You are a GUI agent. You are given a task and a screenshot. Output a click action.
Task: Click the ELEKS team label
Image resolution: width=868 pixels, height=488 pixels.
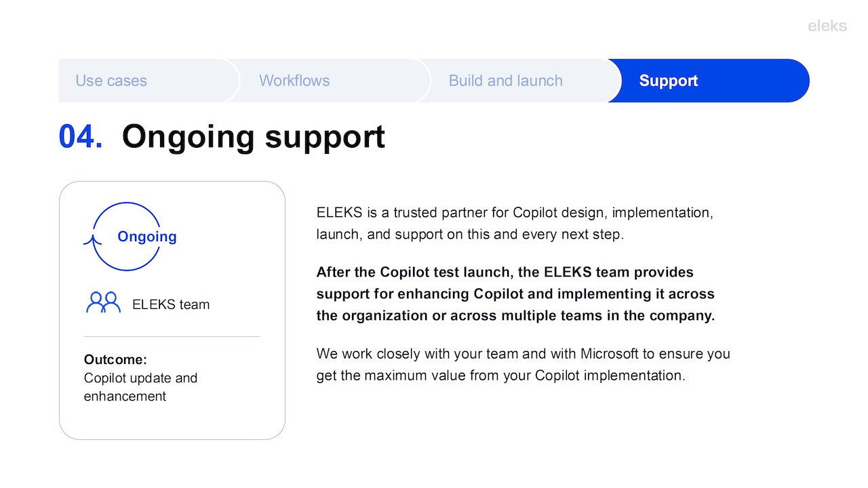coord(171,304)
